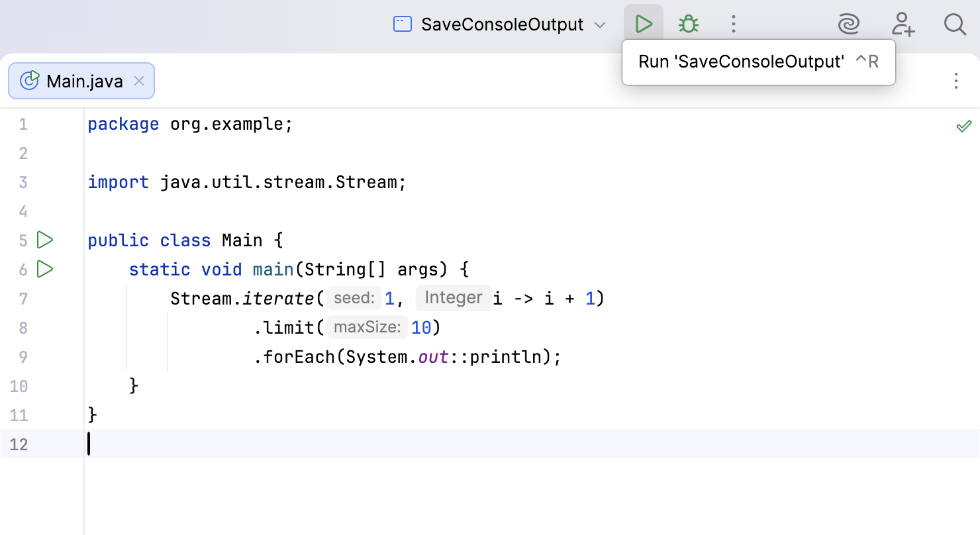Image resolution: width=980 pixels, height=535 pixels.
Task: Open the editor options via top-right dots
Action: (x=956, y=81)
